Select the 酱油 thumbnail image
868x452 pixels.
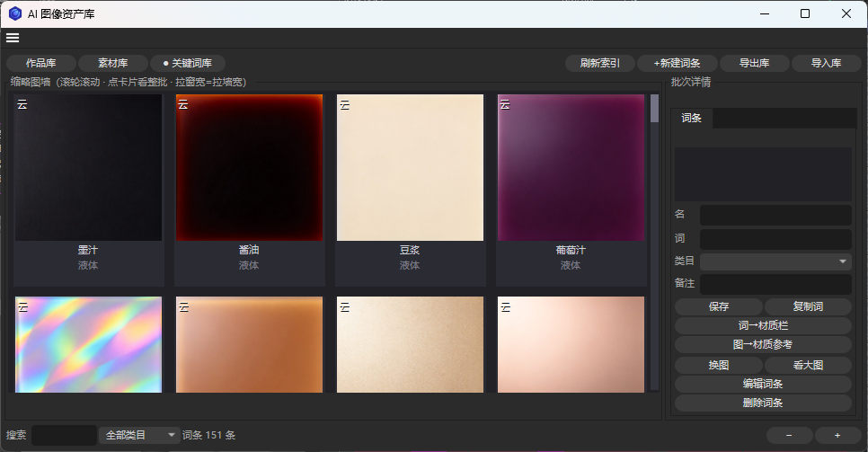tap(249, 167)
